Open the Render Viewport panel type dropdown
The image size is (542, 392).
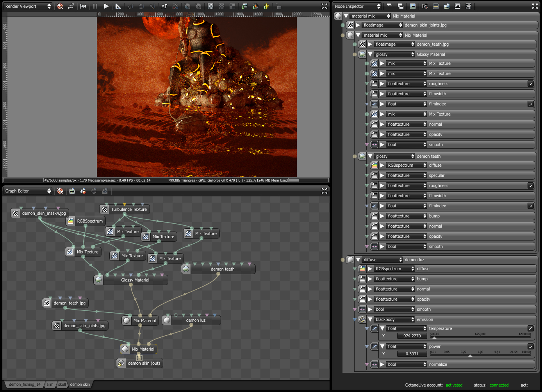(x=28, y=6)
